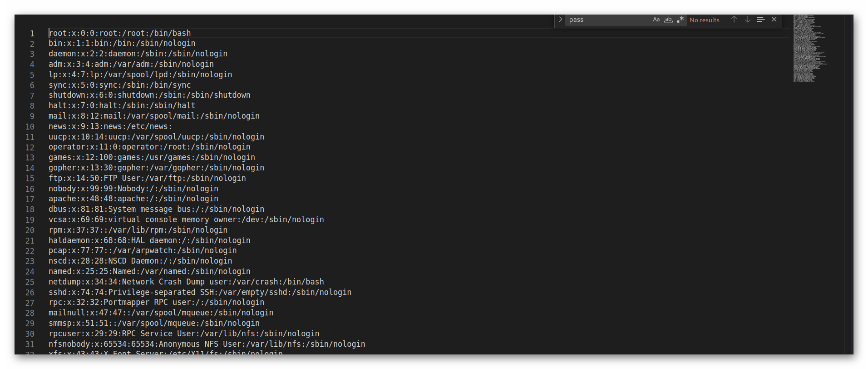Image resolution: width=868 pixels, height=369 pixels.
Task: Toggle Match Case (Aa) in find widget
Action: [656, 20]
